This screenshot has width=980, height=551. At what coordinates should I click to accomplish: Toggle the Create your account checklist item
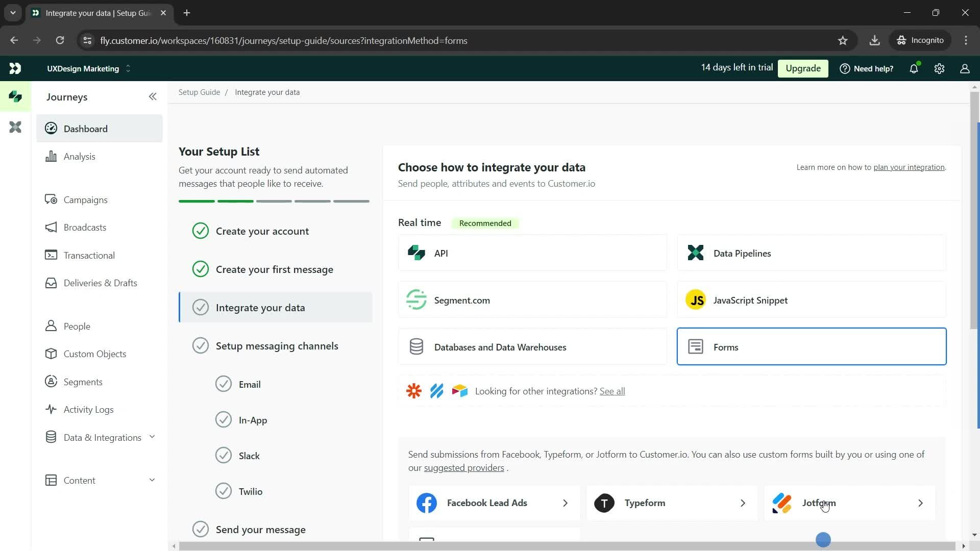201,231
